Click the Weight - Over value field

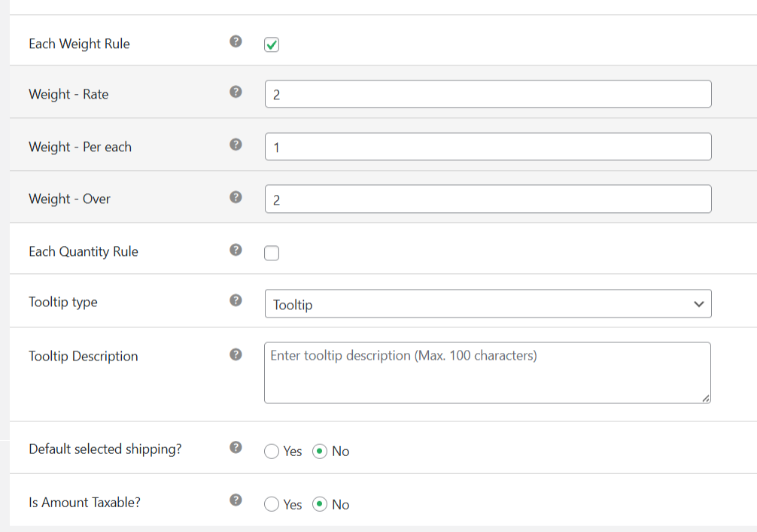click(487, 199)
